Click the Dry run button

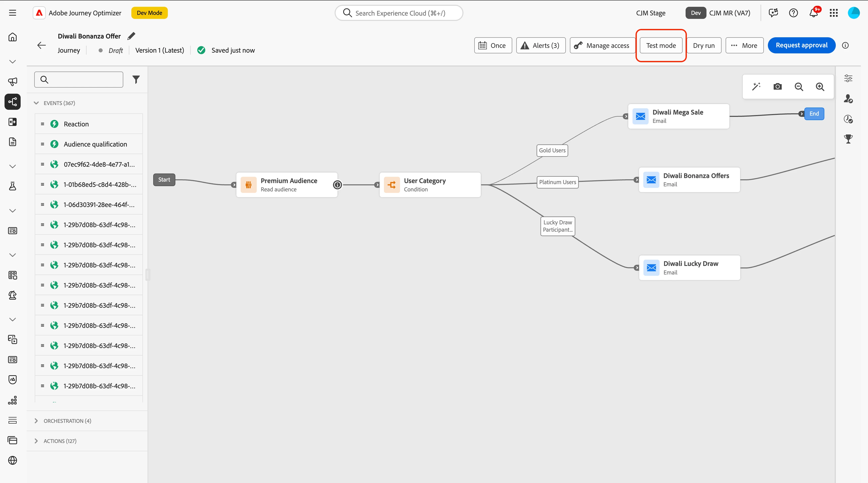703,46
